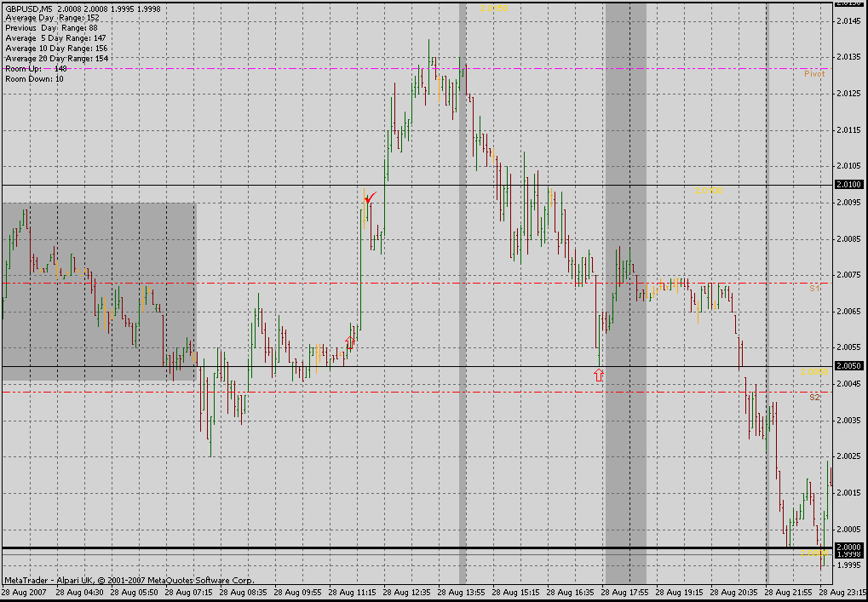868x602 pixels.
Task: Click the 28 Aug 05:50 time label
Action: tap(134, 593)
